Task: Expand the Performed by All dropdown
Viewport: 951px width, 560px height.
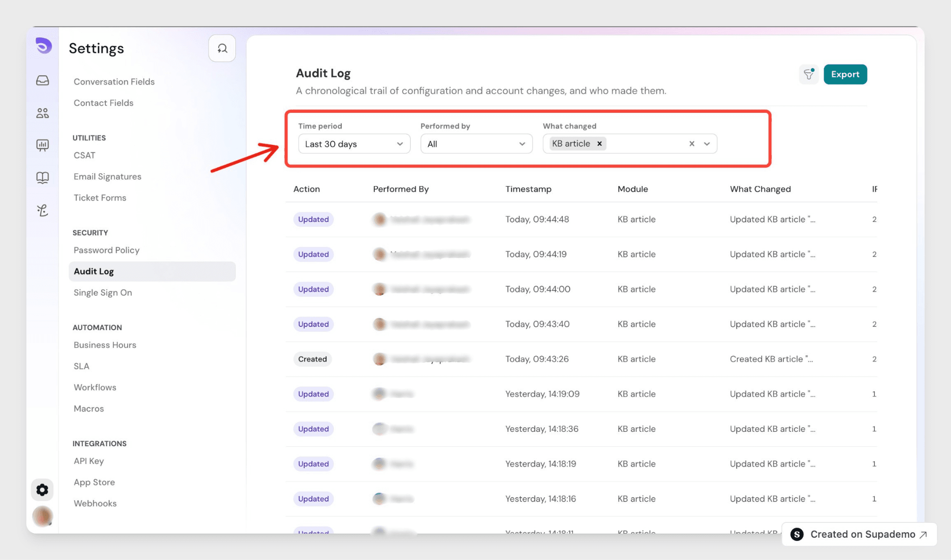Action: point(476,144)
